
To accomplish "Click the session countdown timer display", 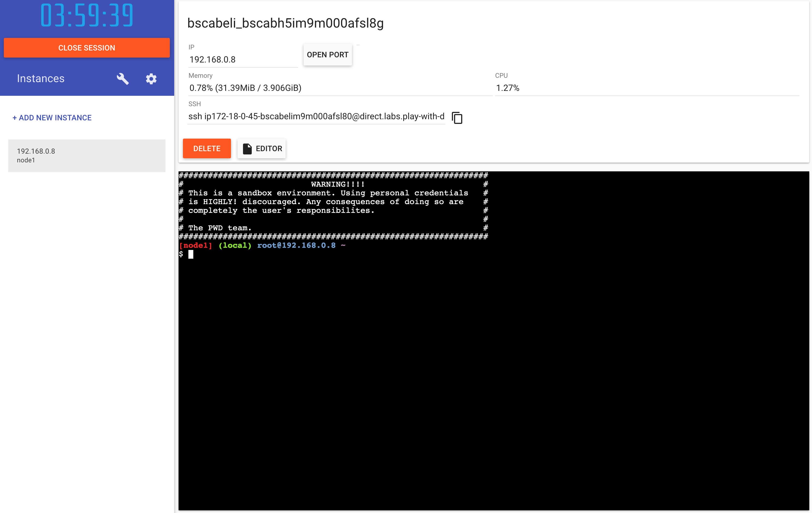I will (x=87, y=15).
